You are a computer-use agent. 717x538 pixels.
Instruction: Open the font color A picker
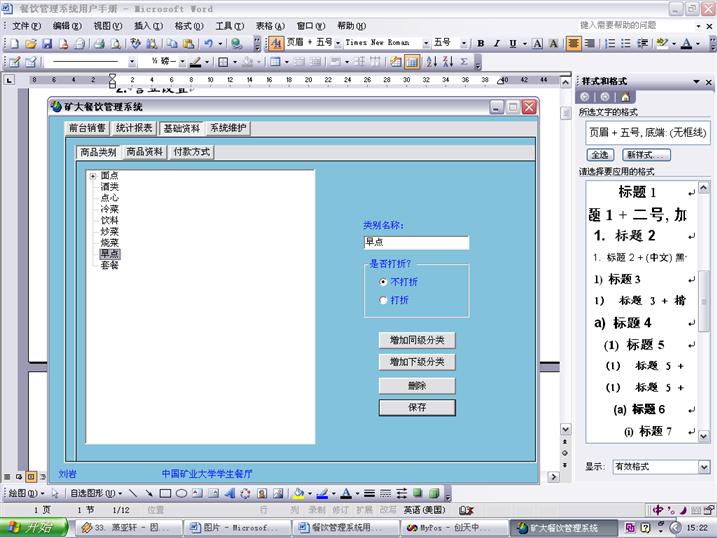pyautogui.click(x=686, y=43)
